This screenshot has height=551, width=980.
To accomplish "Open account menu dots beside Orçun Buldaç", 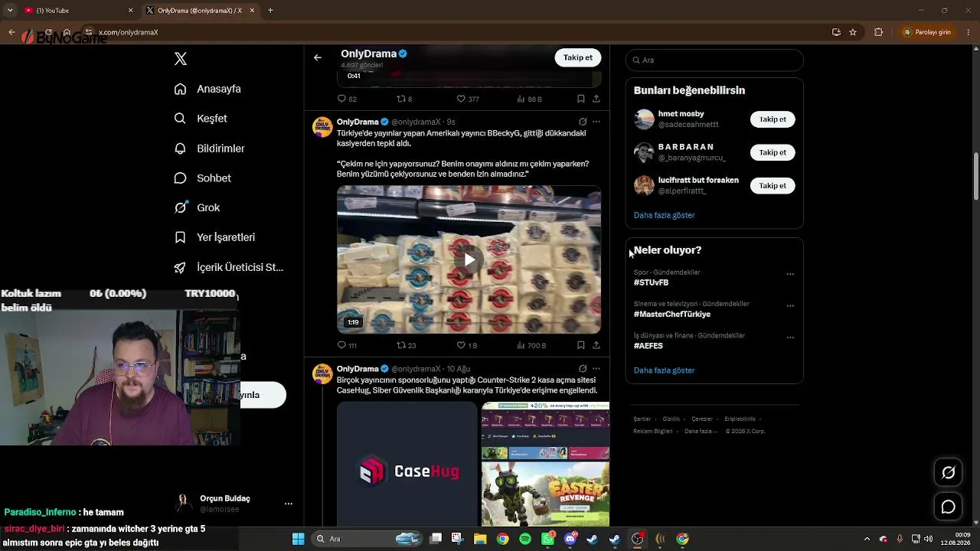I will pos(289,504).
